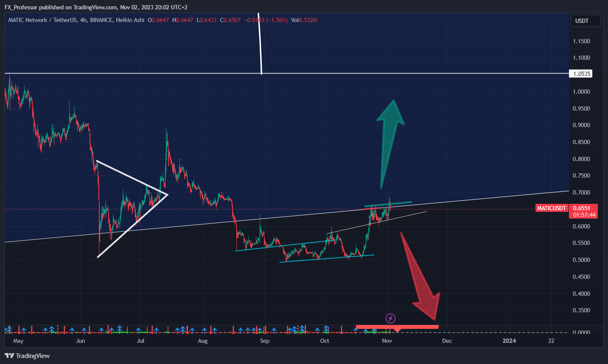Click the open value O0.6647
This screenshot has height=364, width=608.
(x=158, y=20)
